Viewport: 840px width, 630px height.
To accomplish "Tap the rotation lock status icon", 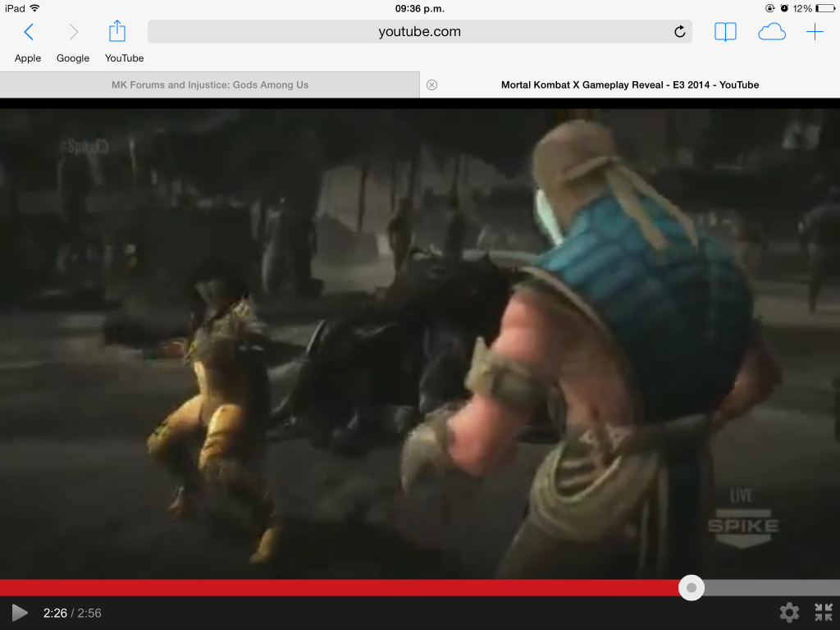I will pos(769,8).
